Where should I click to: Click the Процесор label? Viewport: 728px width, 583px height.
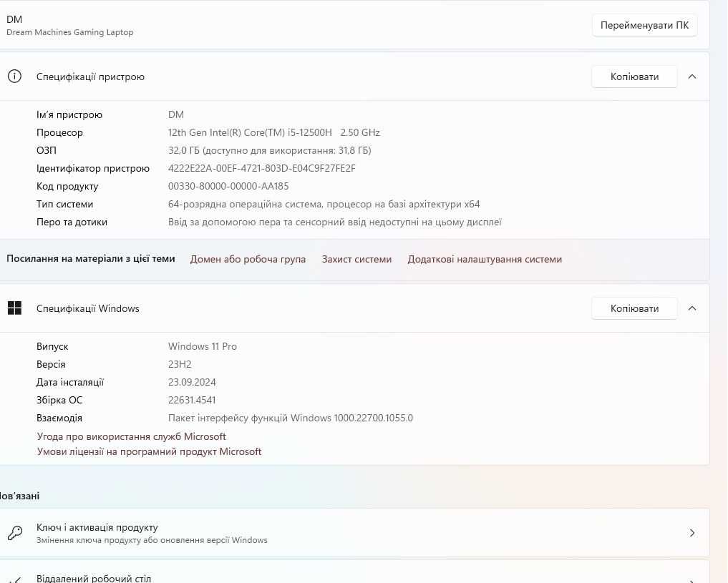click(x=59, y=132)
